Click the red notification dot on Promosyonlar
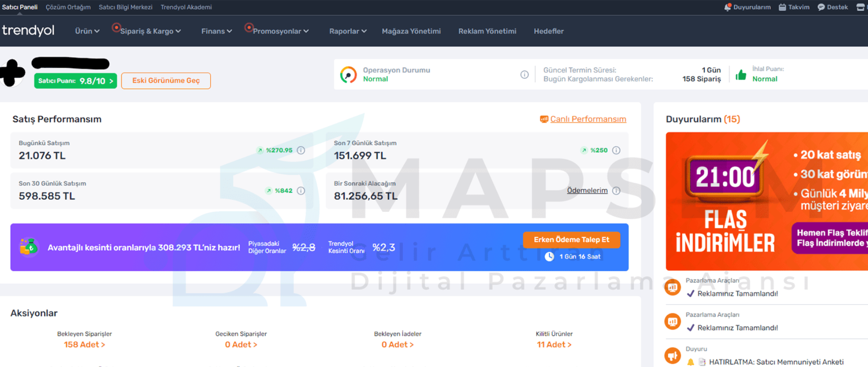This screenshot has height=367, width=868. (249, 28)
